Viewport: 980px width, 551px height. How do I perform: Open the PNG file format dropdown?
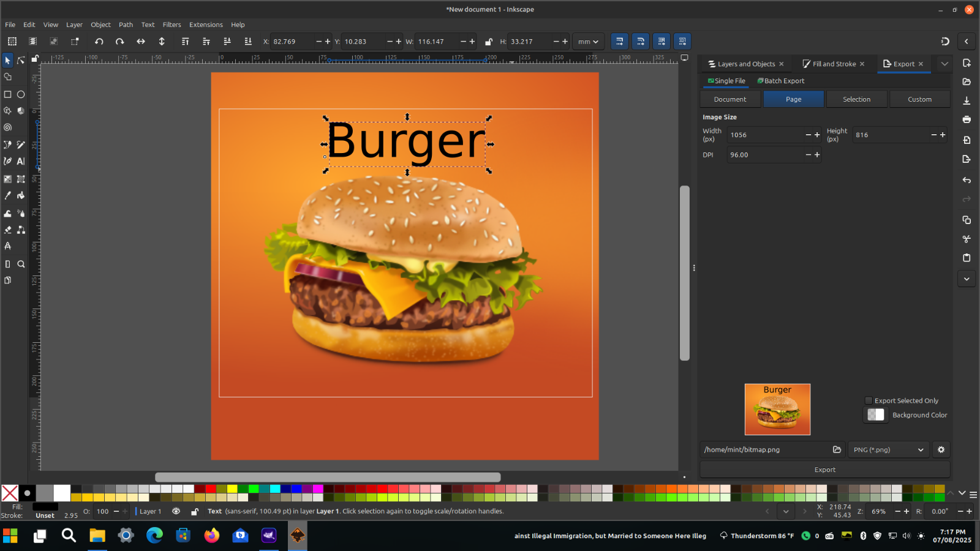click(888, 449)
